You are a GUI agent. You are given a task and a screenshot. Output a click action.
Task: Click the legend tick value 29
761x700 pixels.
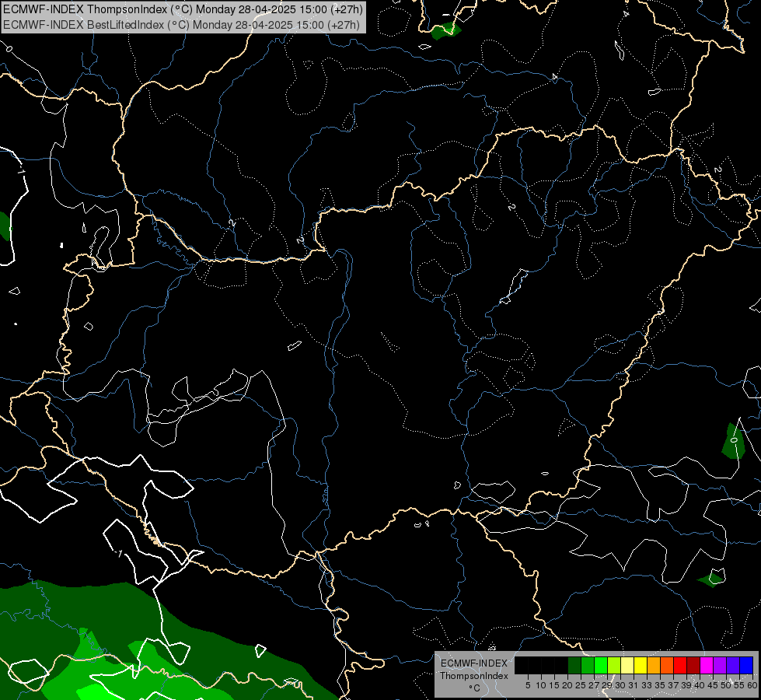click(607, 685)
